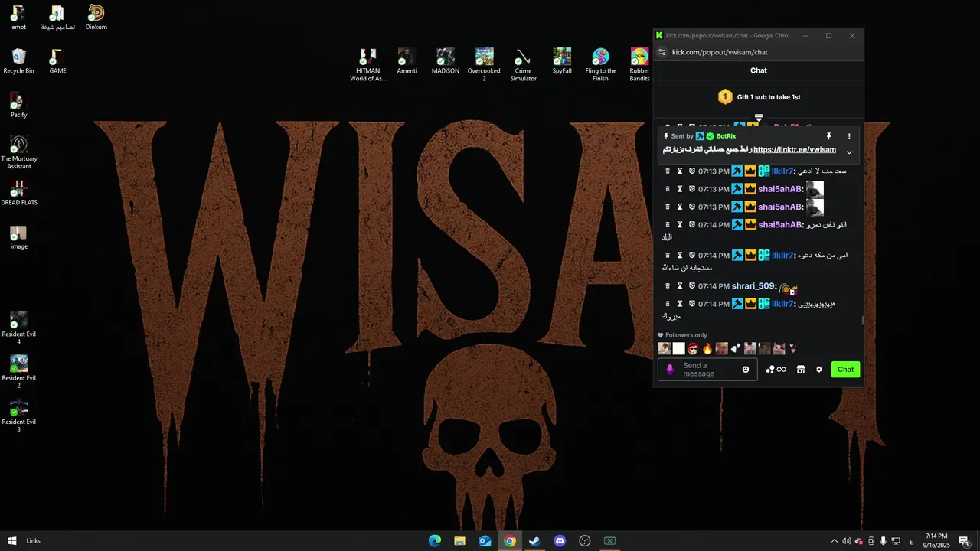Select the DREAD FLATS shortcut
Screen dimensions: 980x551
[18, 193]
